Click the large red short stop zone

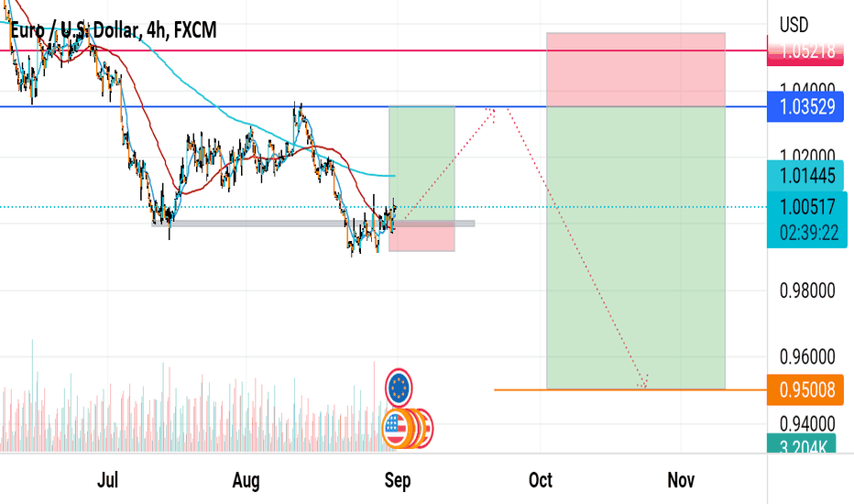tap(636, 70)
